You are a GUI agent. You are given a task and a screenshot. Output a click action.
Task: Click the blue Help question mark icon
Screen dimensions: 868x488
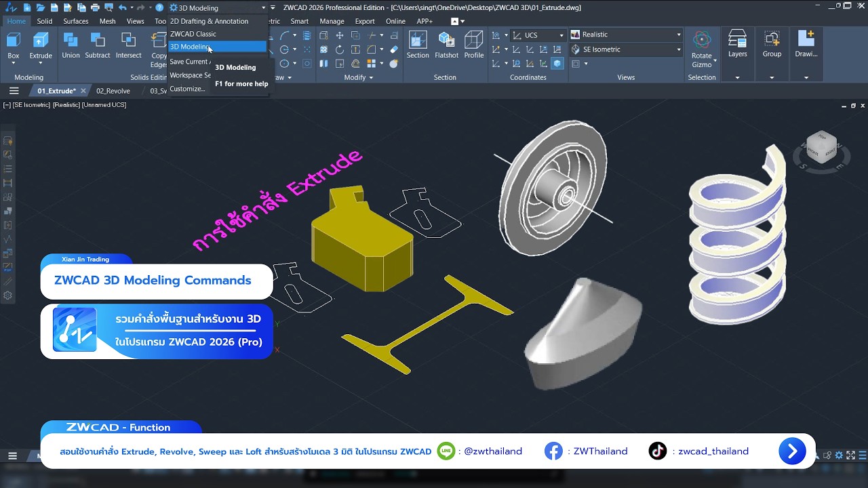(x=159, y=7)
